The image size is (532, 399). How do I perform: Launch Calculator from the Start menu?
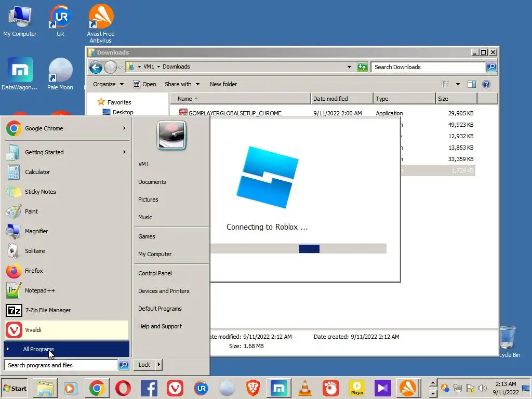66,172
